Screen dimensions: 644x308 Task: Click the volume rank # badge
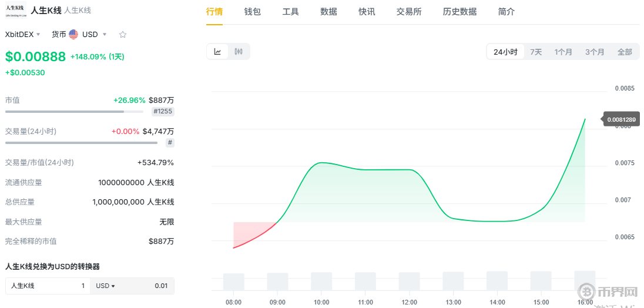click(170, 142)
